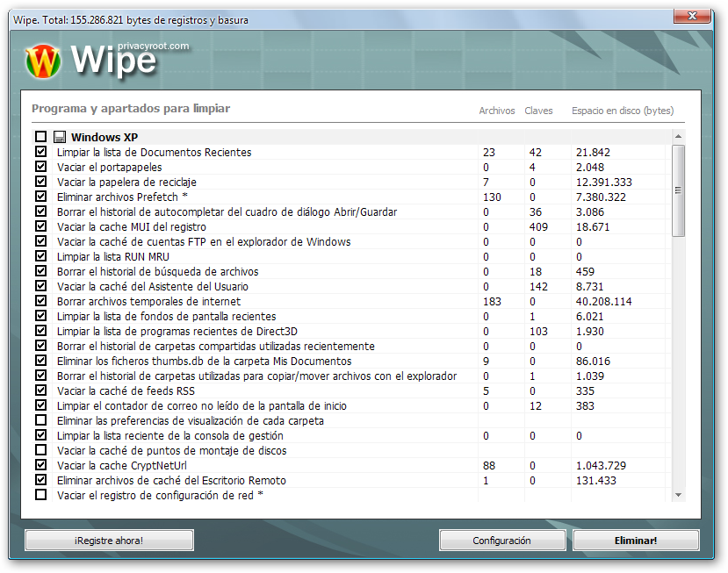Enable 'Vaciar la caché de puntos de montaje'
The height and width of the screenshot is (573, 728).
point(41,450)
